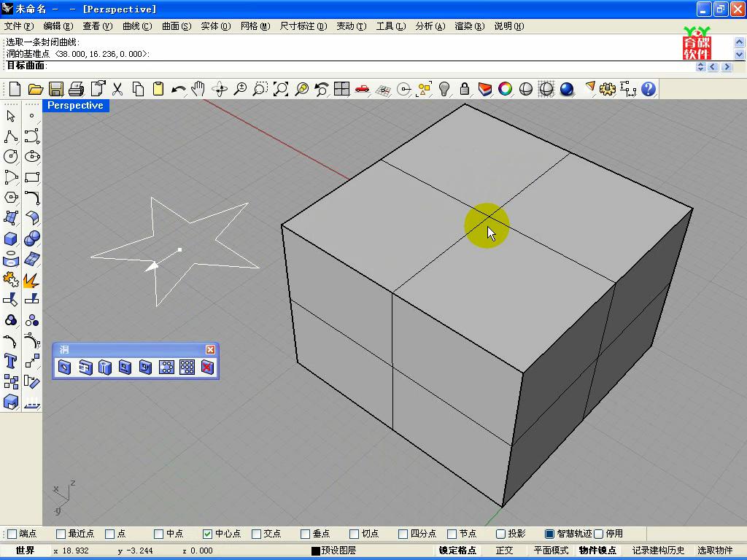Open the Perspective viewport title menu
This screenshot has height=560, width=747.
[x=75, y=105]
